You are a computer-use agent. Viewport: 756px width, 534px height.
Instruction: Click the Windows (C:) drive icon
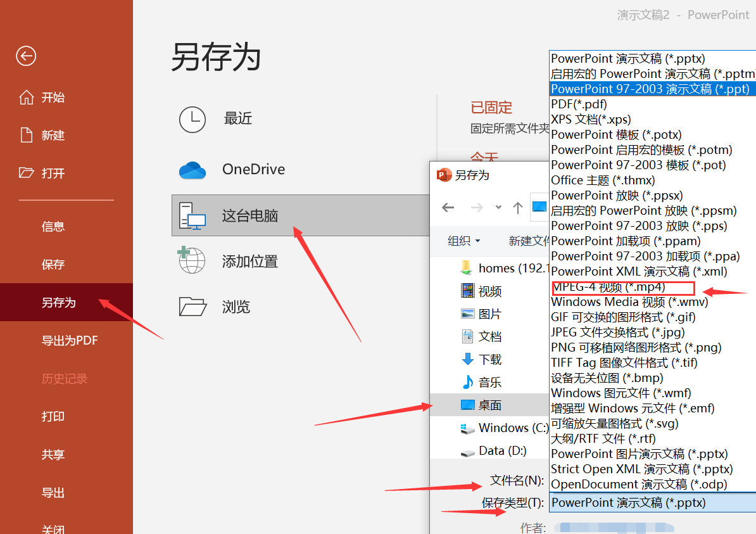point(468,428)
